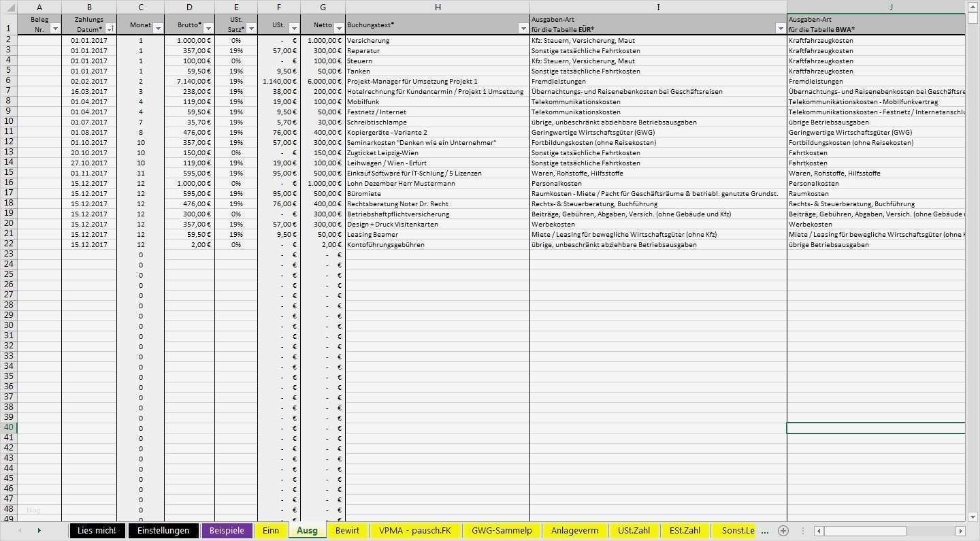
Task: Select column H by clicking its header
Action: tap(438, 7)
